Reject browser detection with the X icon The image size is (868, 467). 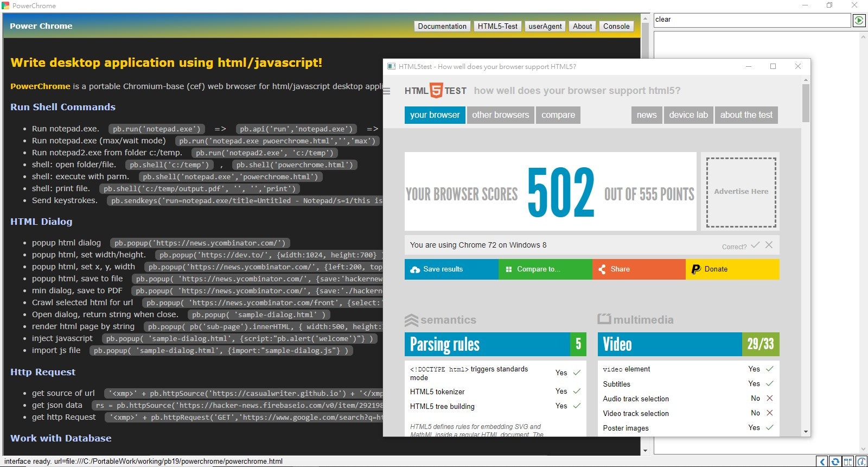point(769,245)
